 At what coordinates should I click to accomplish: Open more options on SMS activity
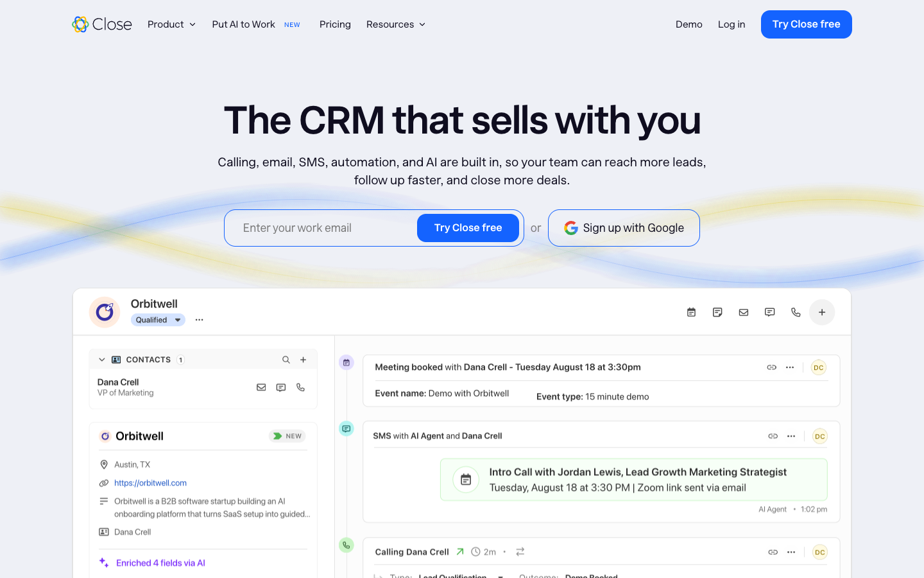pos(791,436)
